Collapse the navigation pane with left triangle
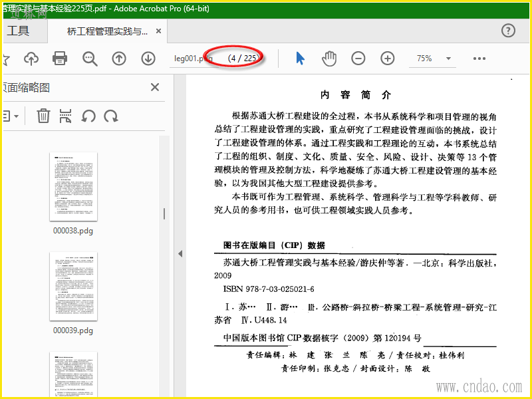This screenshot has width=532, height=399. tap(180, 254)
